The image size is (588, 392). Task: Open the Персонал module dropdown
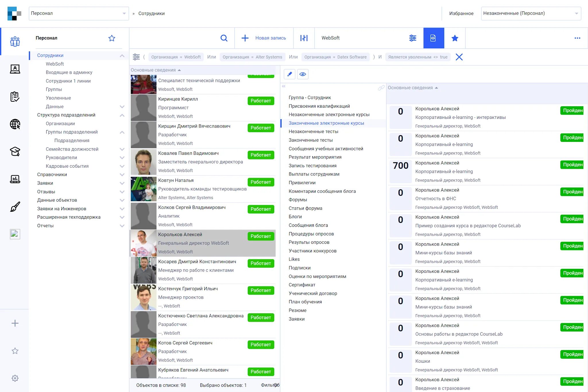coord(79,13)
